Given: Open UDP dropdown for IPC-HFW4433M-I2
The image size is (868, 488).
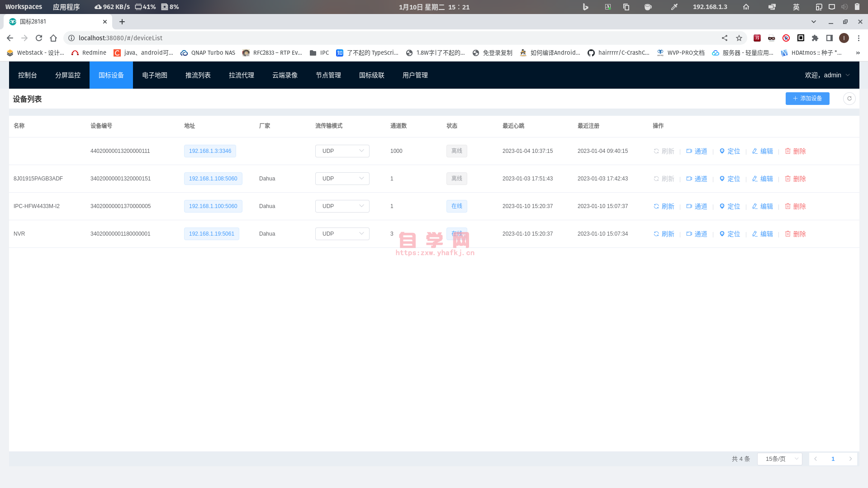Looking at the screenshot, I should pos(342,206).
